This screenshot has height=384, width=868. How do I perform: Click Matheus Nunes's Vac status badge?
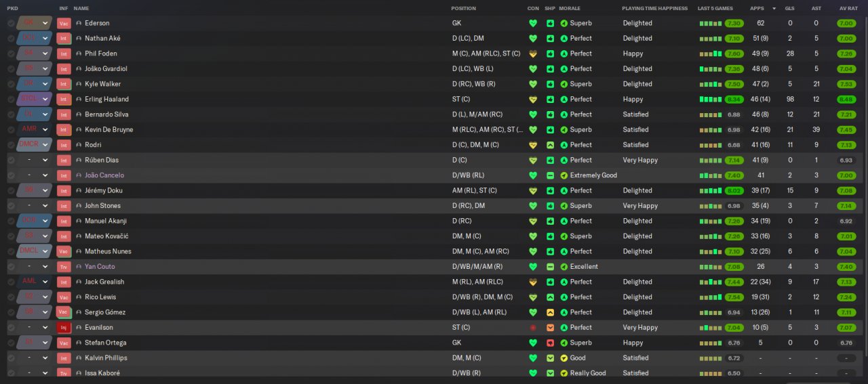pyautogui.click(x=64, y=252)
